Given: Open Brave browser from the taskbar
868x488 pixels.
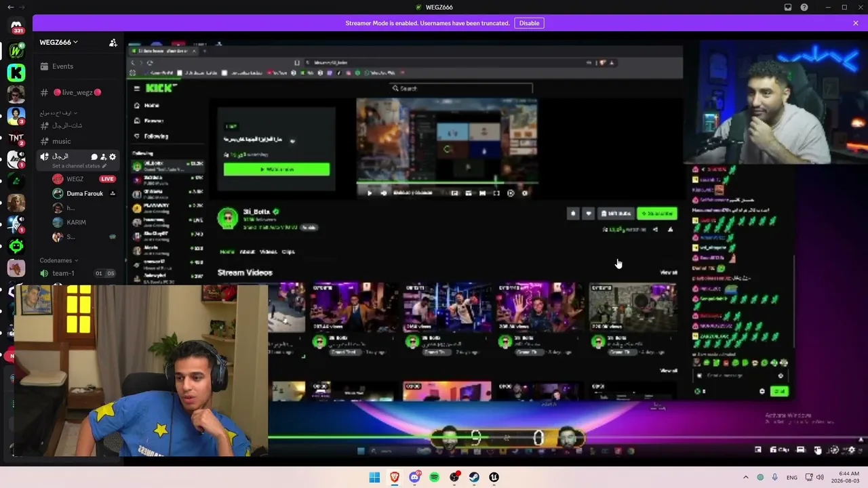Looking at the screenshot, I should tap(395, 477).
